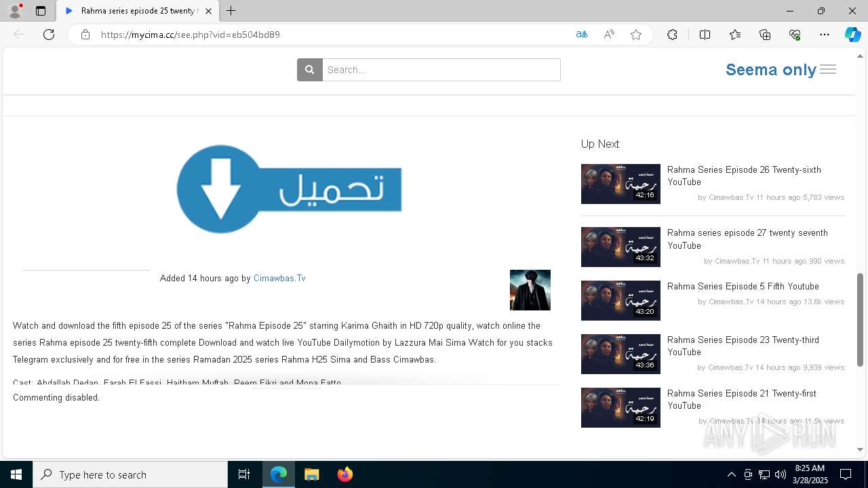Screen dimensions: 868x488
Task: Open browser Extensions icon
Action: tap(672, 35)
